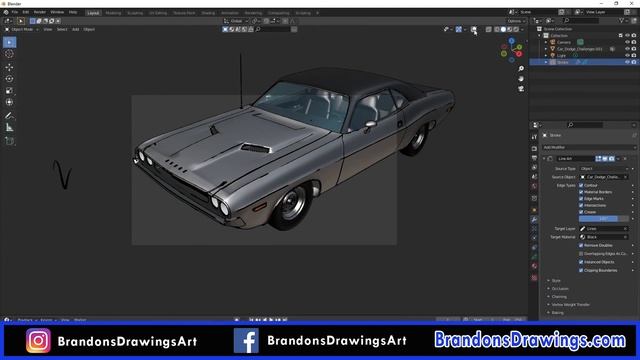Select the Add Cube tool
The width and height of the screenshot is (640, 360).
pyautogui.click(x=9, y=141)
